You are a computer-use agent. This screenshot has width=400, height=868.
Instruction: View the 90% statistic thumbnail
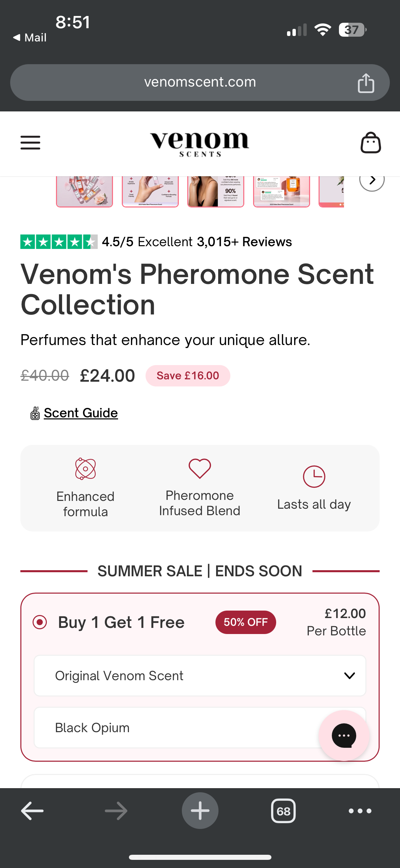click(216, 192)
